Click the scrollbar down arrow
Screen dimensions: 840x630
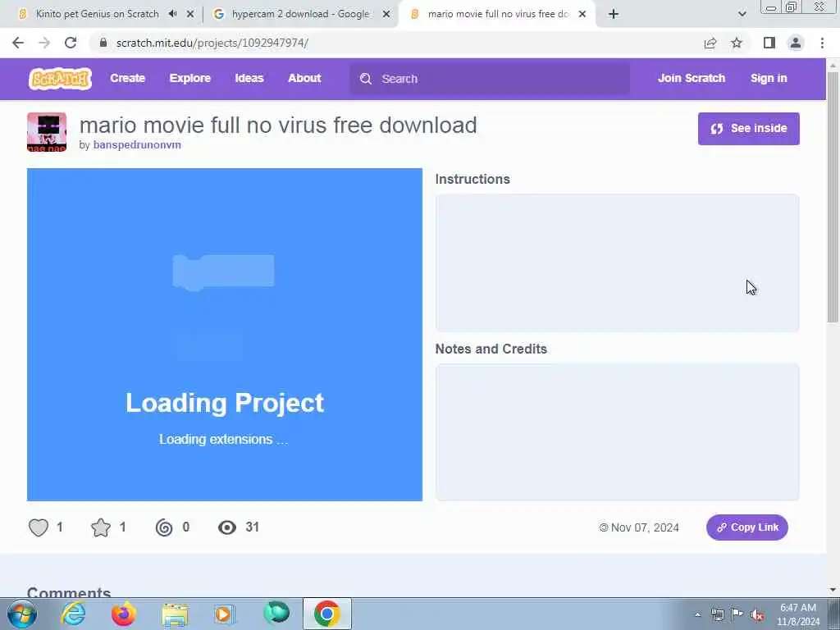833,590
